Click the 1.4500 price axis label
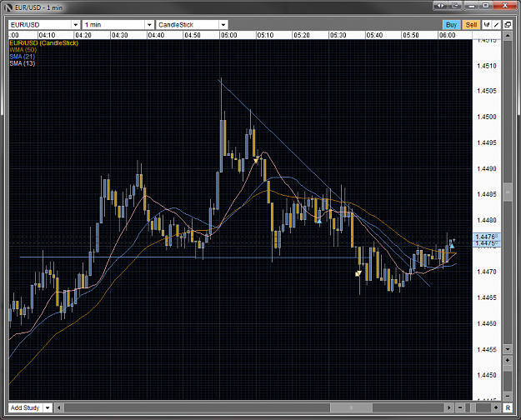The image size is (521, 420). pyautogui.click(x=487, y=117)
